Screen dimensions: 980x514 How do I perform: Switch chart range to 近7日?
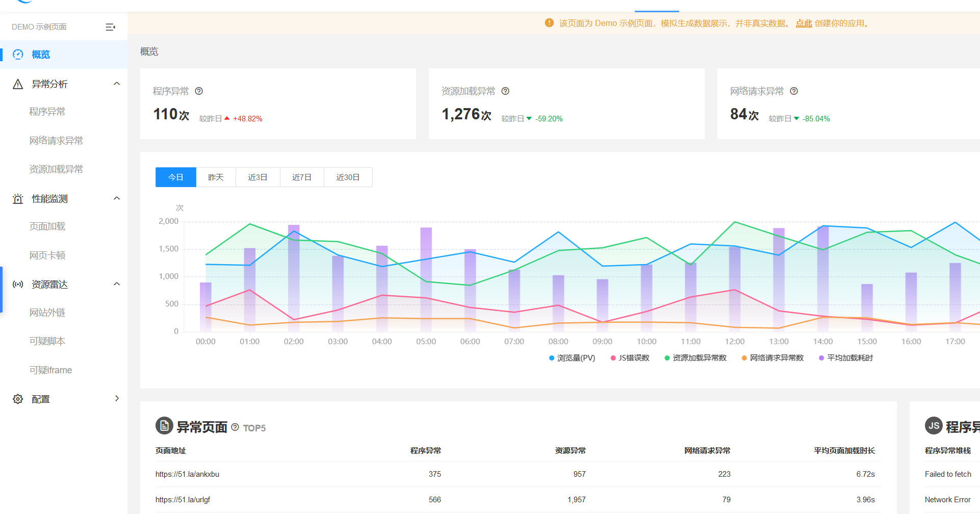point(302,177)
